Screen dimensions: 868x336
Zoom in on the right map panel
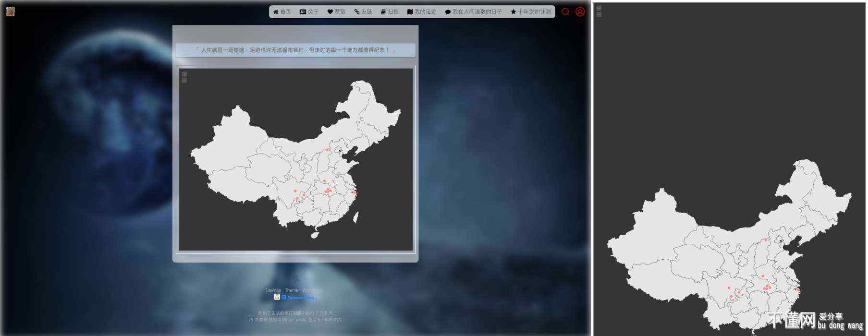[599, 9]
